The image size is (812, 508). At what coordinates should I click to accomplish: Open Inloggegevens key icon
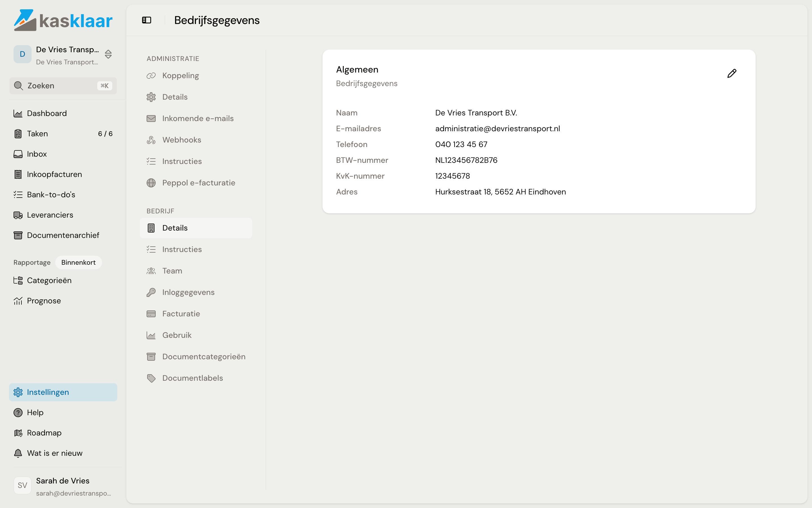coord(151,292)
